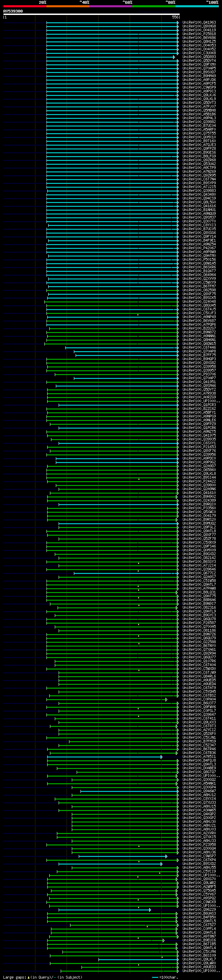Select hit label UniRef100_B9T160
This screenshot has width=222, height=980.
point(199,141)
